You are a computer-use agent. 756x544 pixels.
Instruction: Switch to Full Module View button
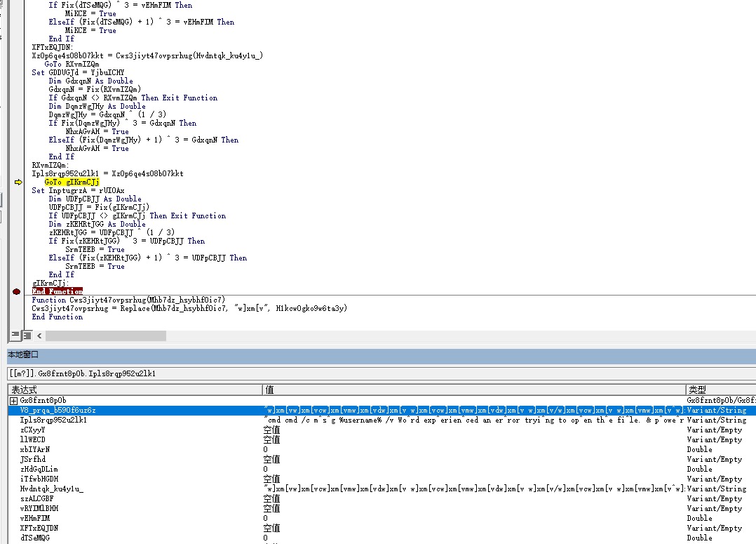pyautogui.click(x=27, y=335)
